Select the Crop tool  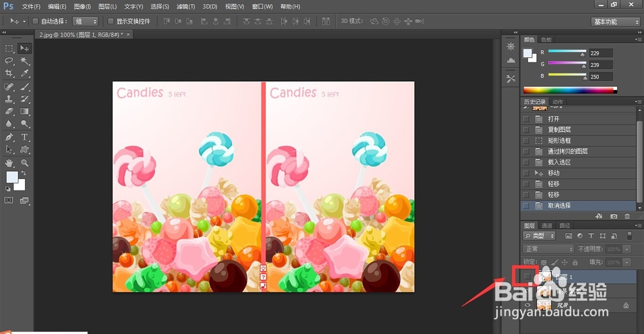pyautogui.click(x=9, y=73)
